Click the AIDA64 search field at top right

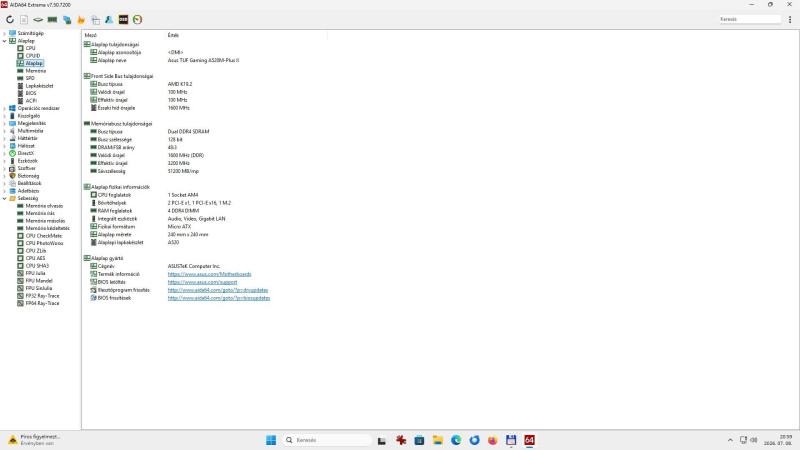[x=749, y=19]
